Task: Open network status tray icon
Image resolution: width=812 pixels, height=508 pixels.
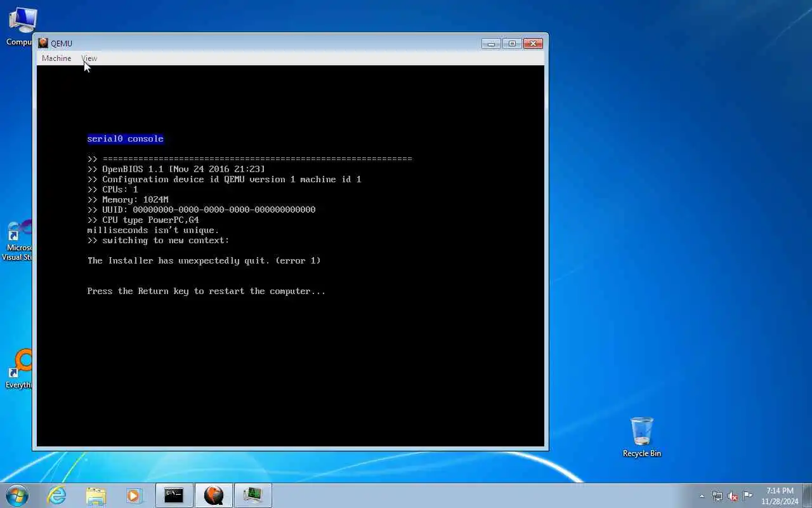Action: tap(717, 496)
